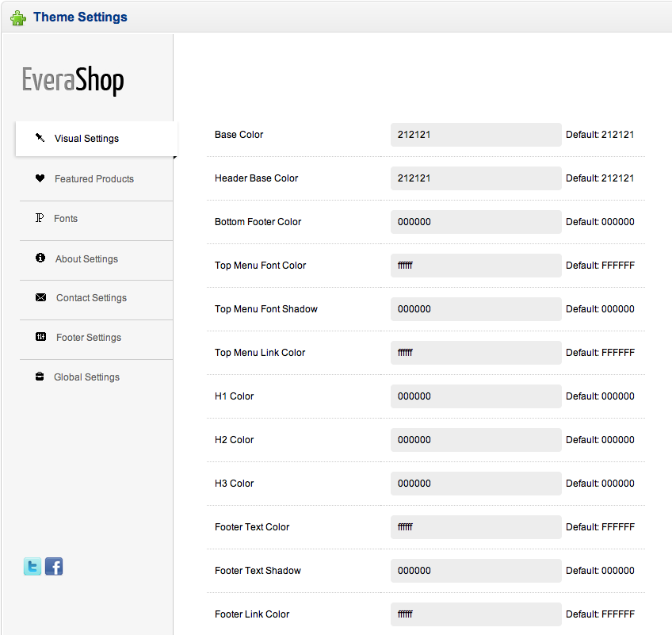Click the Visual Settings brush icon
Viewport: 672px width, 635px height.
click(40, 138)
